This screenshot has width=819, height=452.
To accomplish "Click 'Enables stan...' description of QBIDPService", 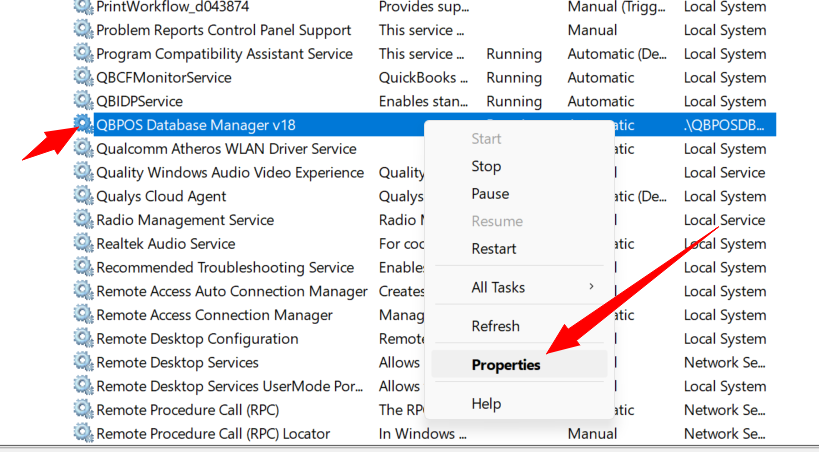I will pos(423,101).
